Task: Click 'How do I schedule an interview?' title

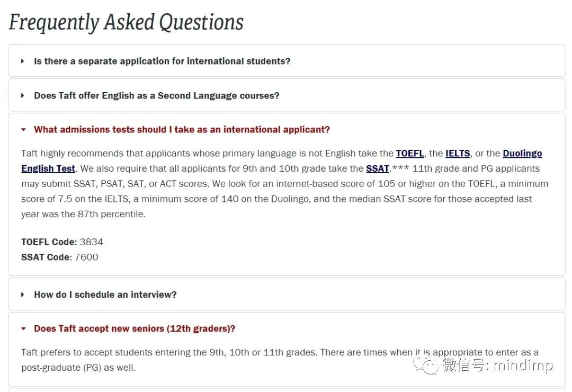Action: click(x=105, y=295)
